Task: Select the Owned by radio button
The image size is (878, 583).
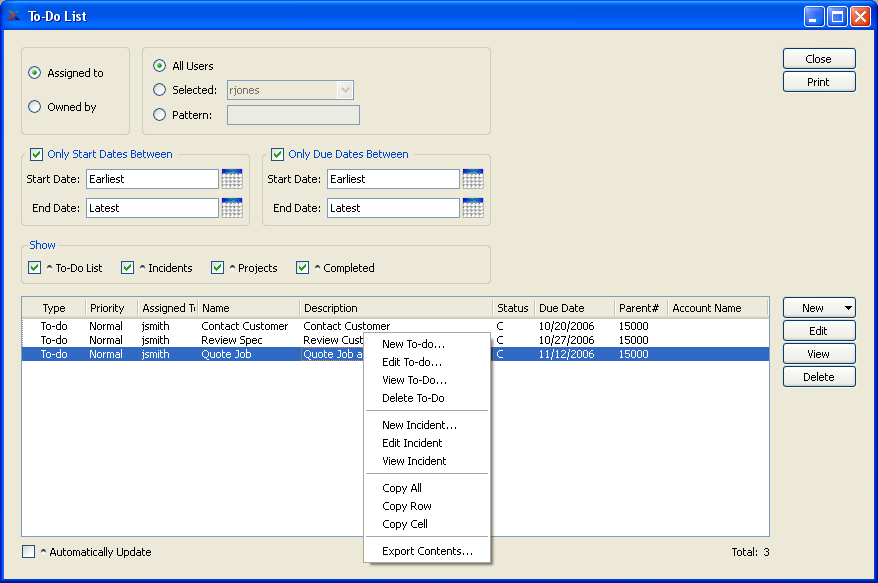Action: tap(35, 107)
